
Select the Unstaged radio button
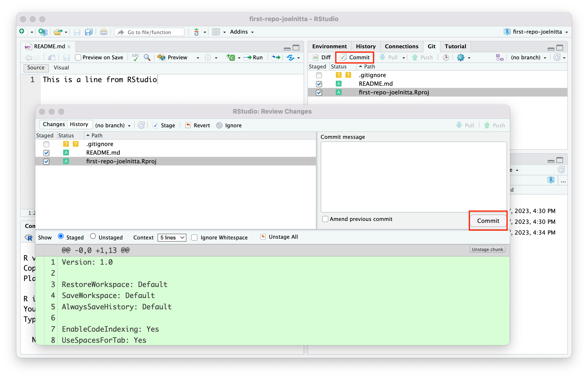point(93,236)
